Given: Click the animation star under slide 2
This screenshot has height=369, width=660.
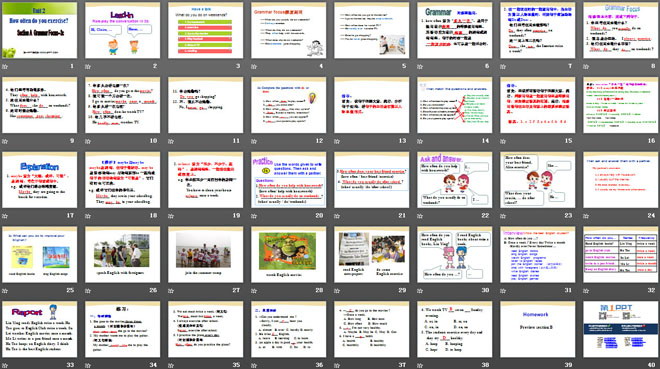Looking at the screenshot, I should point(88,66).
